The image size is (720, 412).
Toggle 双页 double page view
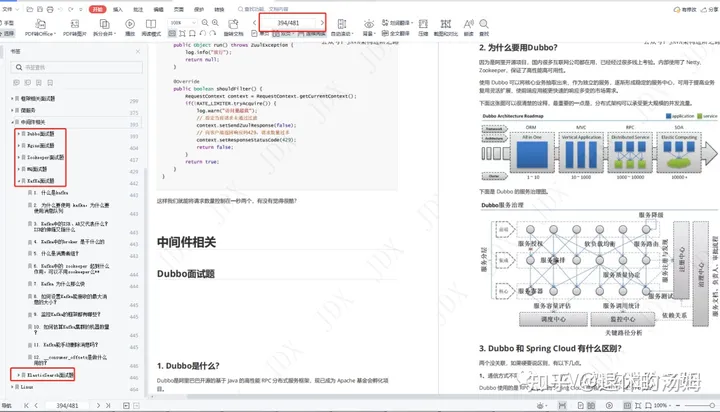pos(282,34)
